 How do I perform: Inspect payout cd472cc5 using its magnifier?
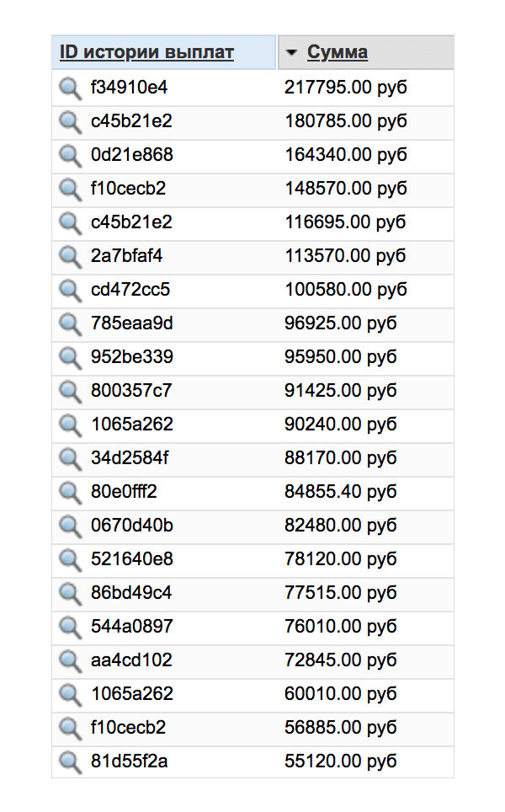point(69,290)
